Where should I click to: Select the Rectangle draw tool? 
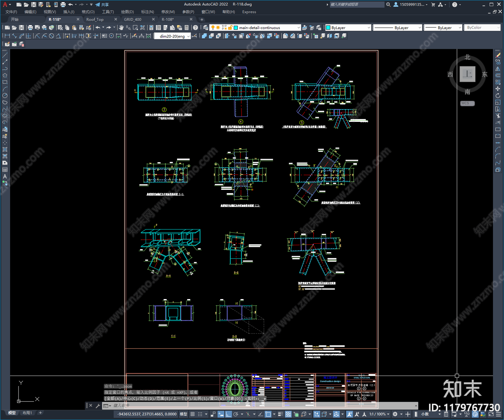pyautogui.click(x=5, y=82)
